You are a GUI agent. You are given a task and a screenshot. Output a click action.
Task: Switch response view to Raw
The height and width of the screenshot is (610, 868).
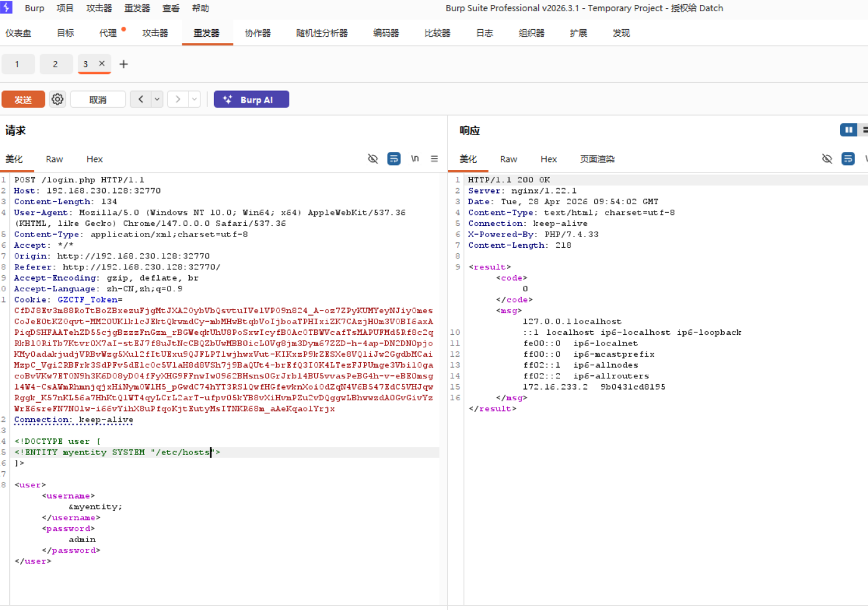(508, 159)
